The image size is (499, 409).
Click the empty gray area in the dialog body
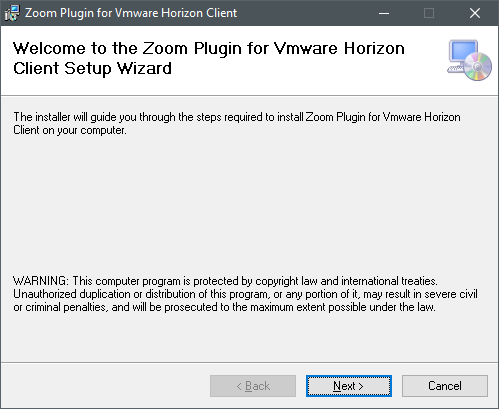click(249, 207)
